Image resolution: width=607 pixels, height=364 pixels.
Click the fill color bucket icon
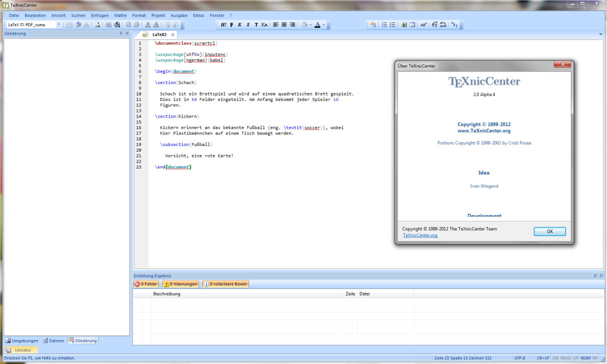point(304,24)
